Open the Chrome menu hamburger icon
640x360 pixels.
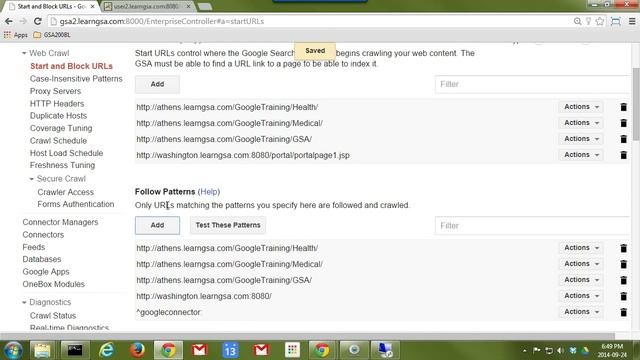tap(632, 21)
